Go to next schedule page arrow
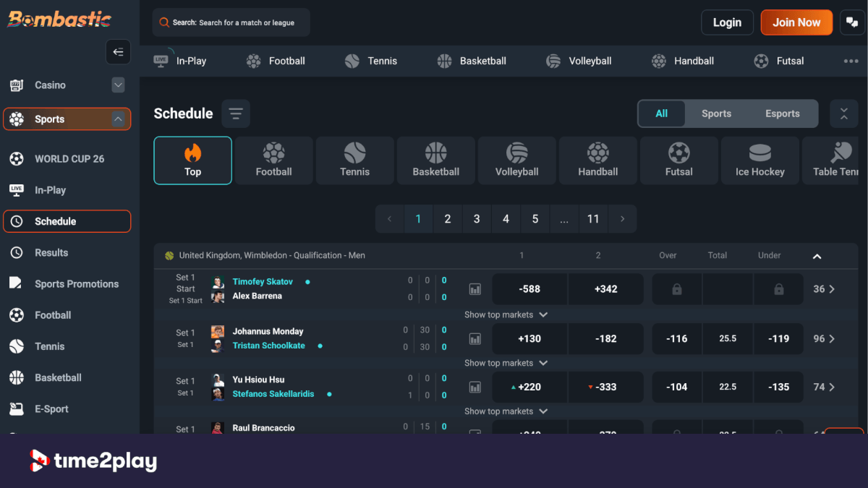Viewport: 868px width, 488px height. [x=623, y=219]
